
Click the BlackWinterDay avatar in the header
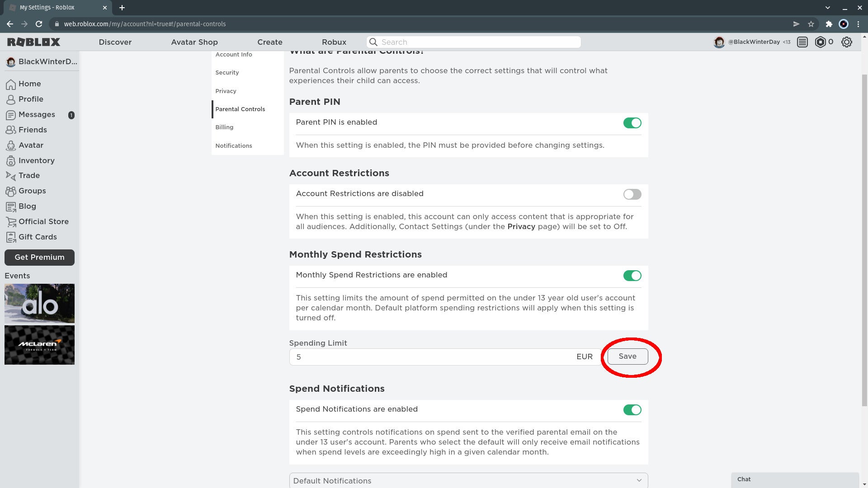point(719,42)
